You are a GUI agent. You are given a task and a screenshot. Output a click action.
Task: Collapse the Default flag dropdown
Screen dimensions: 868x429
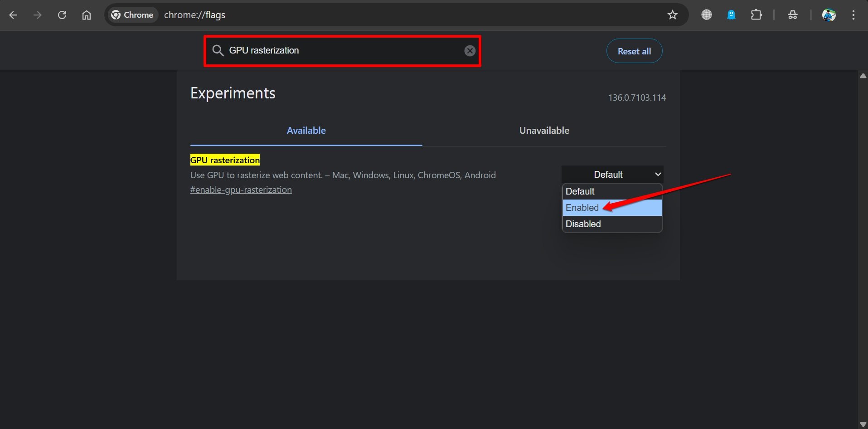click(x=612, y=175)
